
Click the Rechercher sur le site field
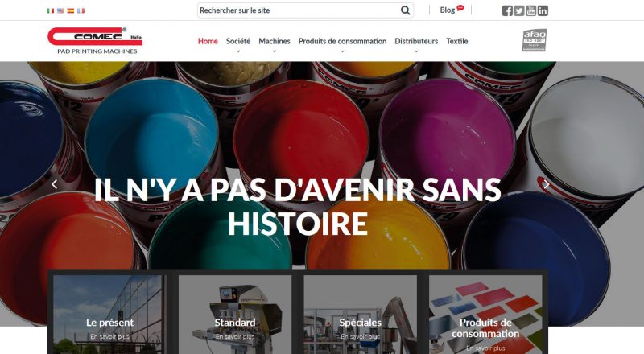click(299, 10)
